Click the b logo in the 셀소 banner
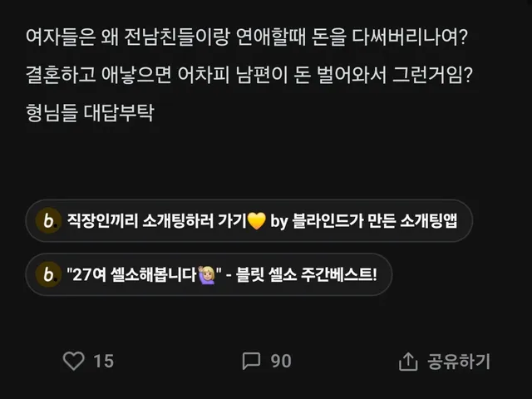This screenshot has height=399, width=532. 48,274
